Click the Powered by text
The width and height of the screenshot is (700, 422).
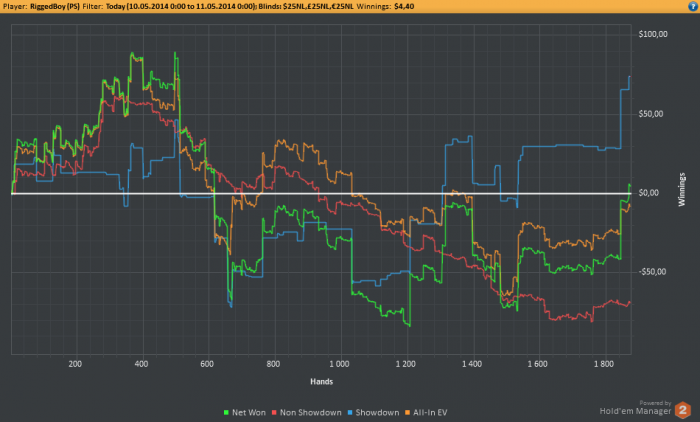coord(655,403)
